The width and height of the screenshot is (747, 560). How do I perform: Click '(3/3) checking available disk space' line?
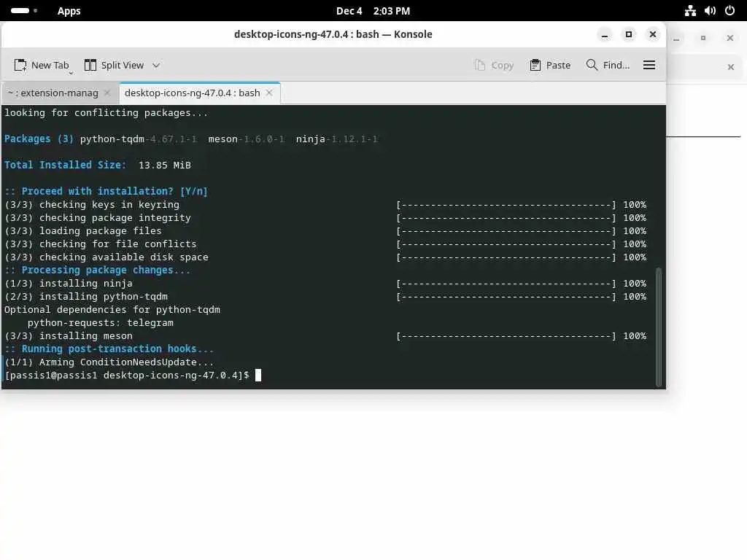point(107,257)
